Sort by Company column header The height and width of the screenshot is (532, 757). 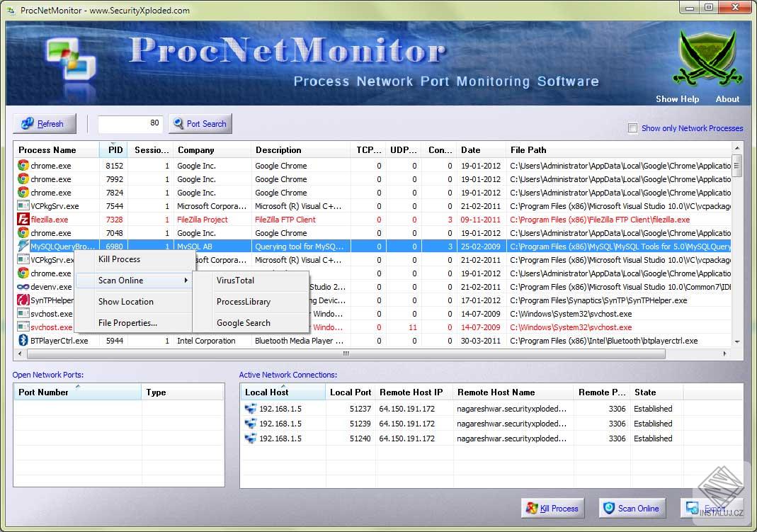coord(212,150)
